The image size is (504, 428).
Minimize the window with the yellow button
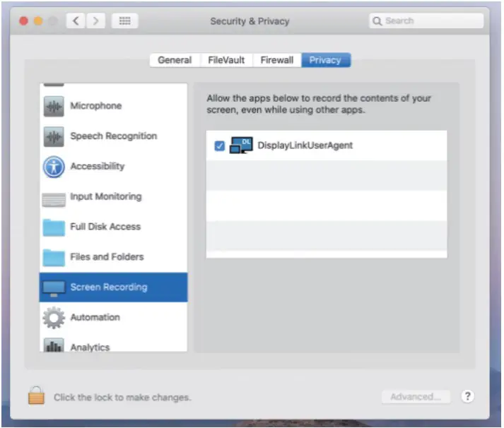coord(38,21)
